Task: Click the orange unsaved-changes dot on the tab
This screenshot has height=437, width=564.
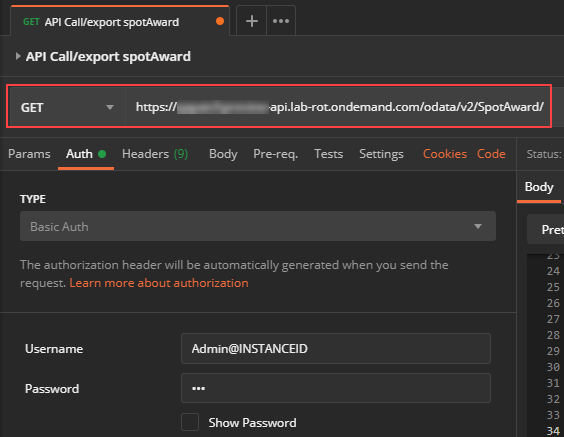Action: [220, 21]
